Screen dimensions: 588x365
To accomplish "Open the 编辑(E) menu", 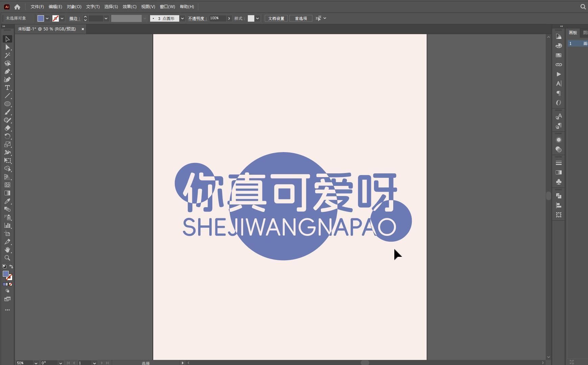I will (x=55, y=7).
